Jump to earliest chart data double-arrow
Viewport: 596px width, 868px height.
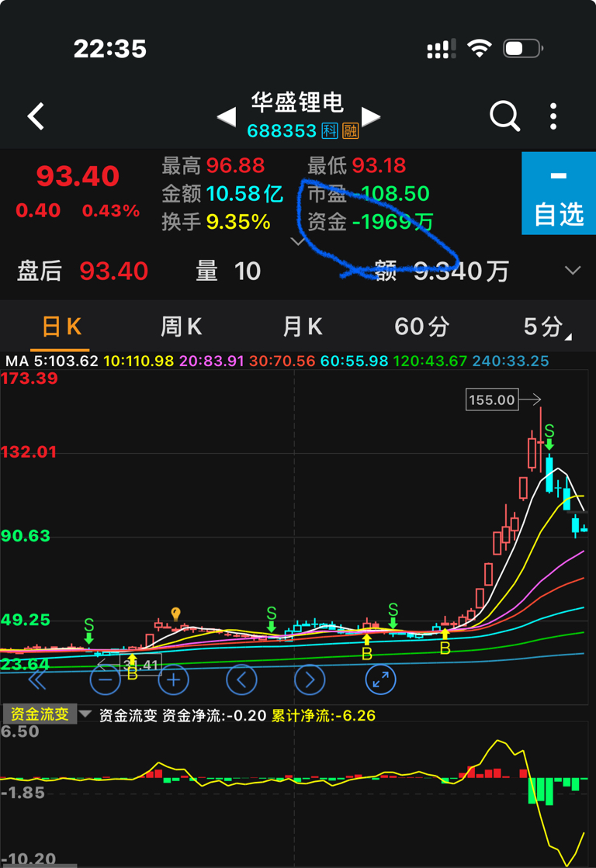coord(36,680)
